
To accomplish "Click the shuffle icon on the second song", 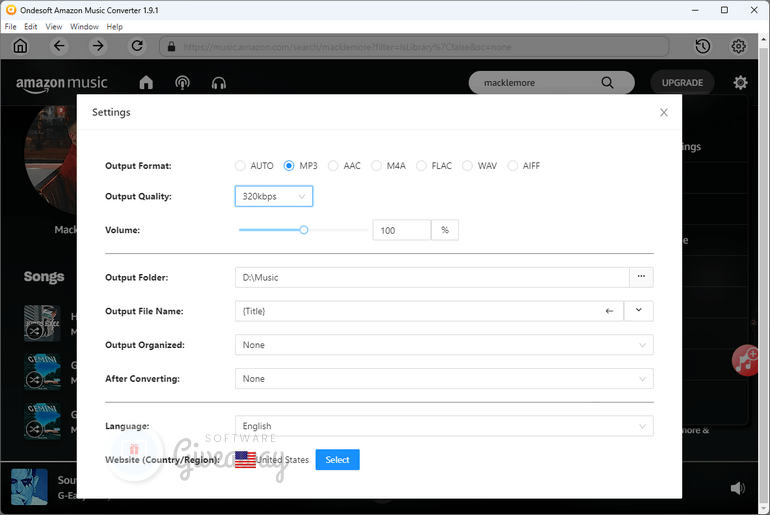I will pos(34,380).
